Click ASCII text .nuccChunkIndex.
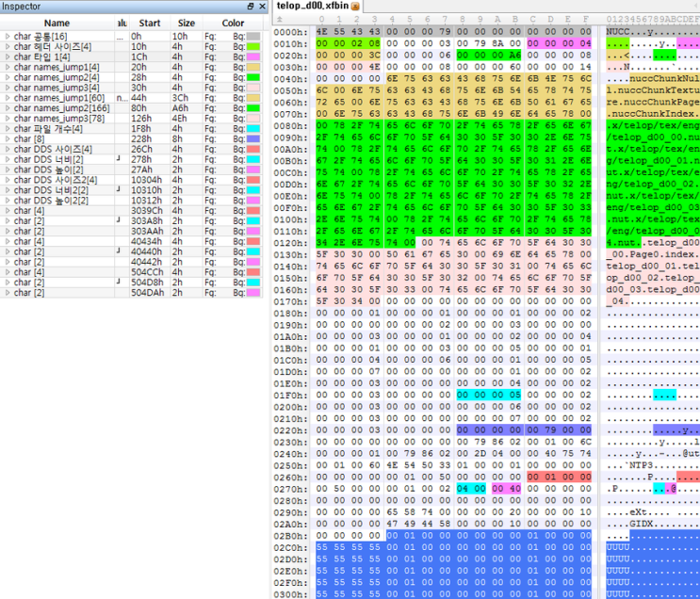Viewport: 700px width, 599px height. pos(653,114)
